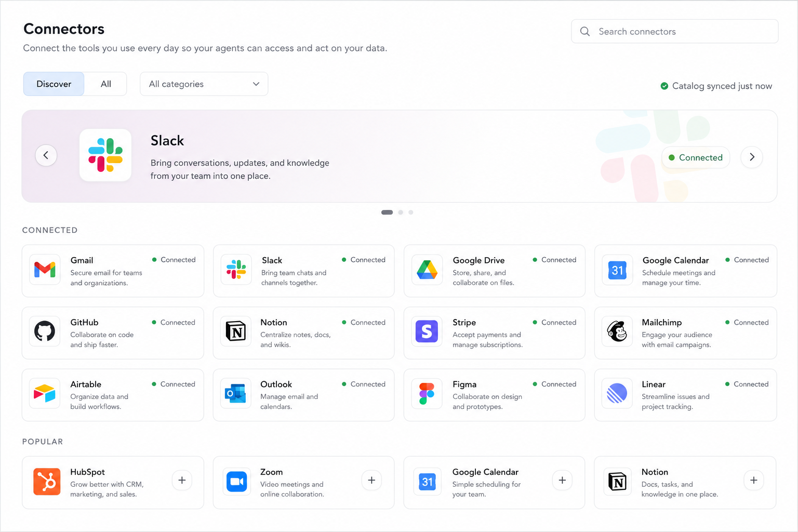Click the Figma icon
The height and width of the screenshot is (532, 798).
tap(427, 393)
